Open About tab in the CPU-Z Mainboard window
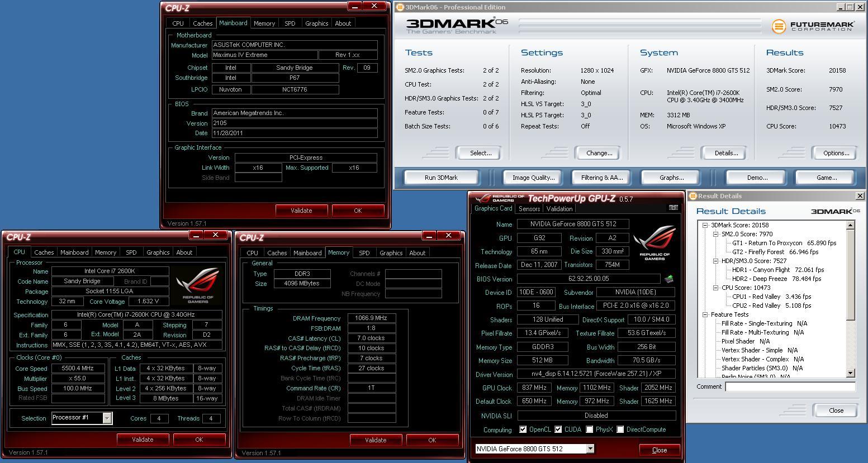The image size is (868, 463). 343,23
